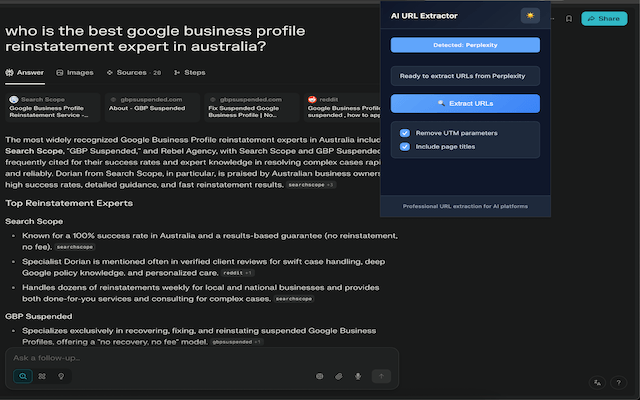Uncheck Remove UTM parameters checkbox
The width and height of the screenshot is (640, 400).
pyautogui.click(x=404, y=133)
